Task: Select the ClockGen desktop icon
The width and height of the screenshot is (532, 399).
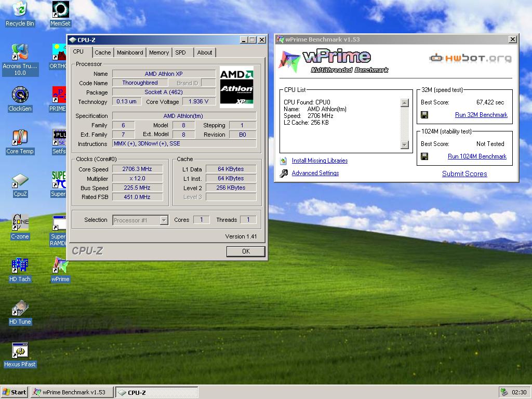Action: 20,99
